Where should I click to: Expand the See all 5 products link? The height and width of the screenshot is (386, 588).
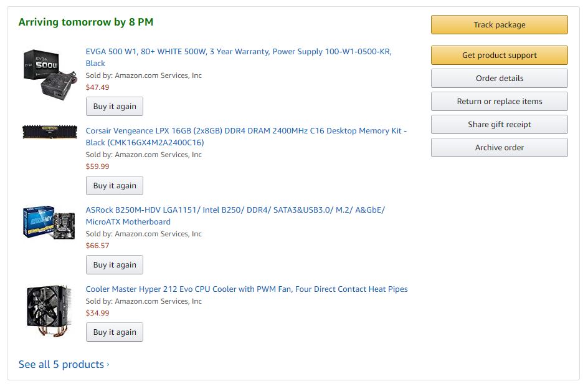pos(63,364)
